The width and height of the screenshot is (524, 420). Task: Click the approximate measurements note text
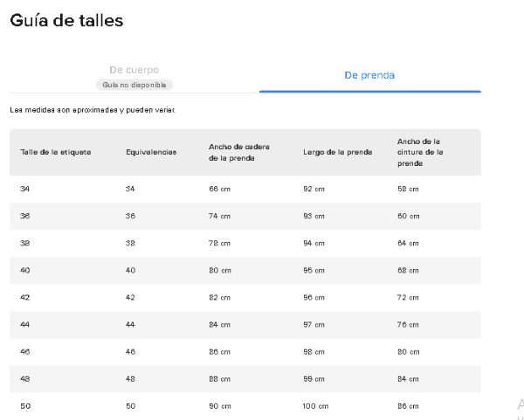point(93,111)
